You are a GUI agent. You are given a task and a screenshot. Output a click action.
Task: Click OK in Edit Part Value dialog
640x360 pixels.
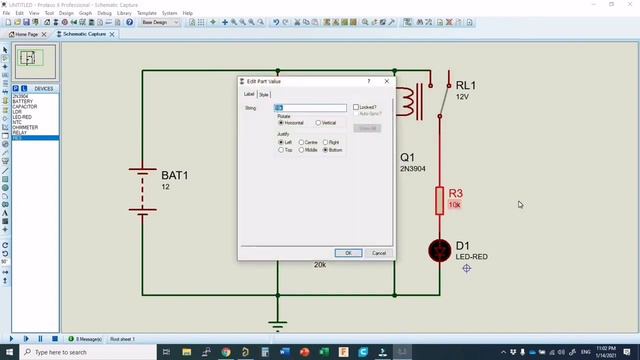pyautogui.click(x=348, y=253)
